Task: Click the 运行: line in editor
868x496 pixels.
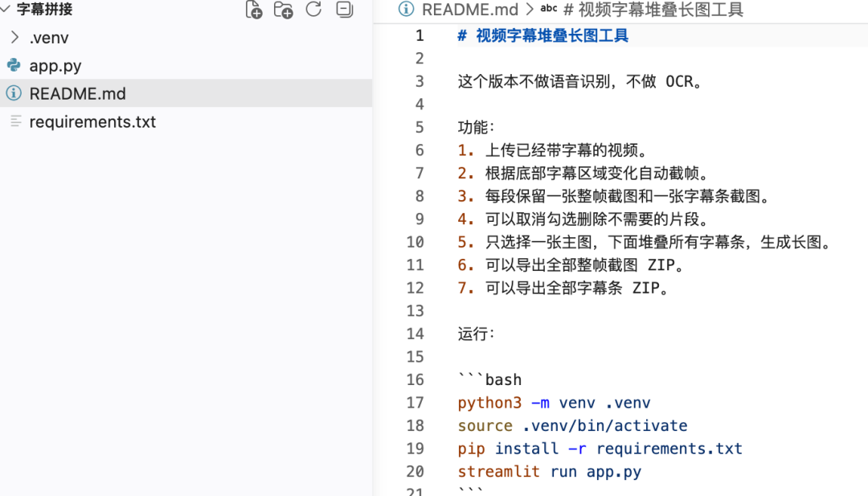Action: (476, 334)
